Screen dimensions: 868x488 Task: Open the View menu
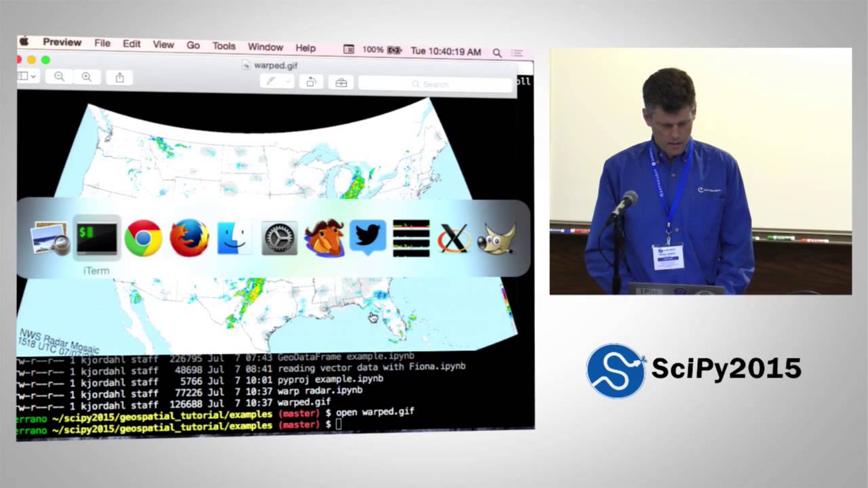pos(163,44)
